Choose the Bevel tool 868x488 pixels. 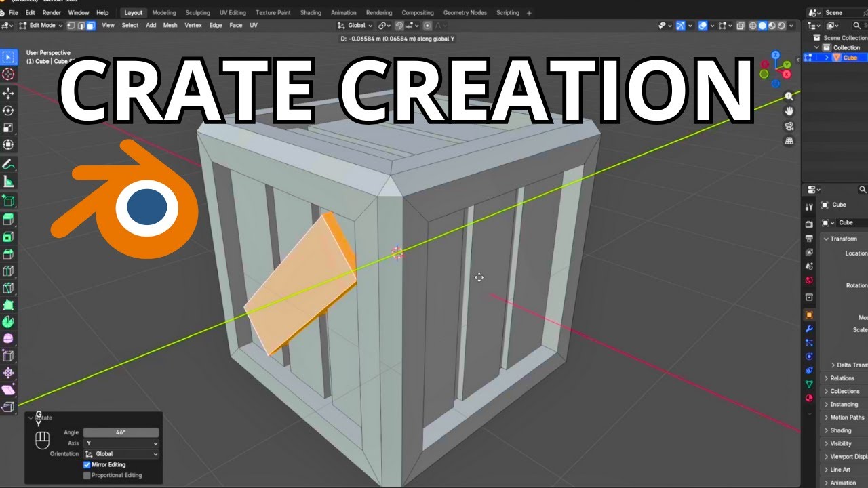pyautogui.click(x=8, y=253)
